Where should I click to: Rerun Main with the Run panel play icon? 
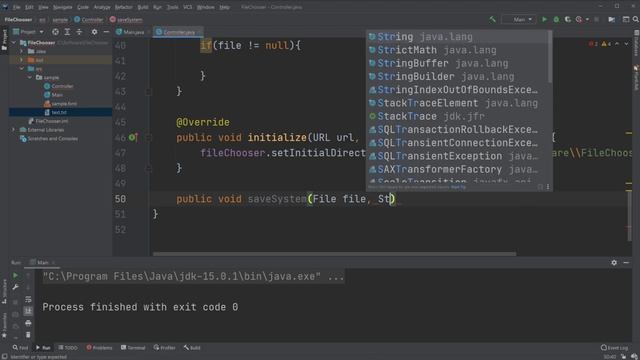point(15,276)
